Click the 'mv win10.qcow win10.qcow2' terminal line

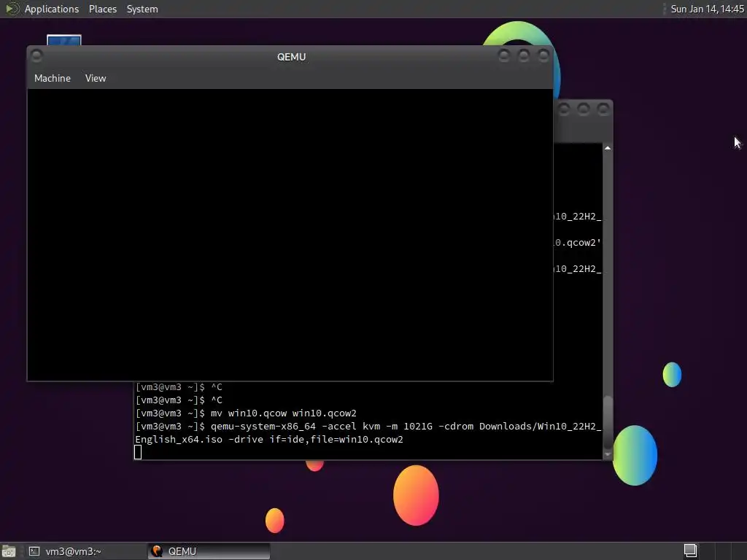246,413
